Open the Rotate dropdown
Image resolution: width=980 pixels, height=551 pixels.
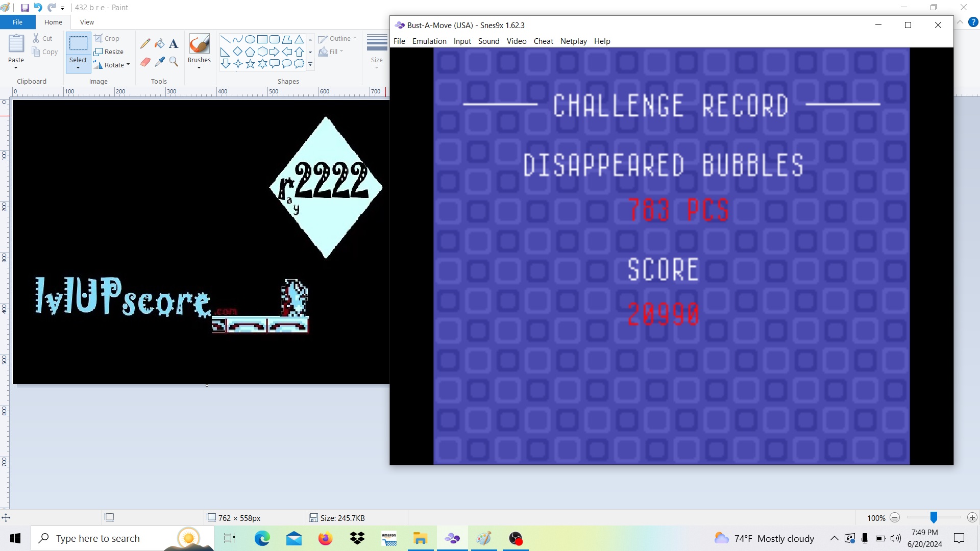click(112, 65)
